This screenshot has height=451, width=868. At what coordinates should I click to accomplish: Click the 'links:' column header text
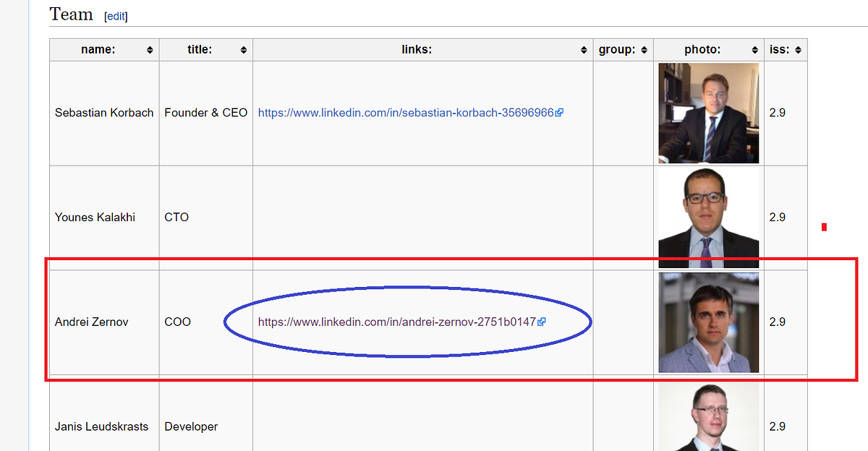click(x=417, y=50)
